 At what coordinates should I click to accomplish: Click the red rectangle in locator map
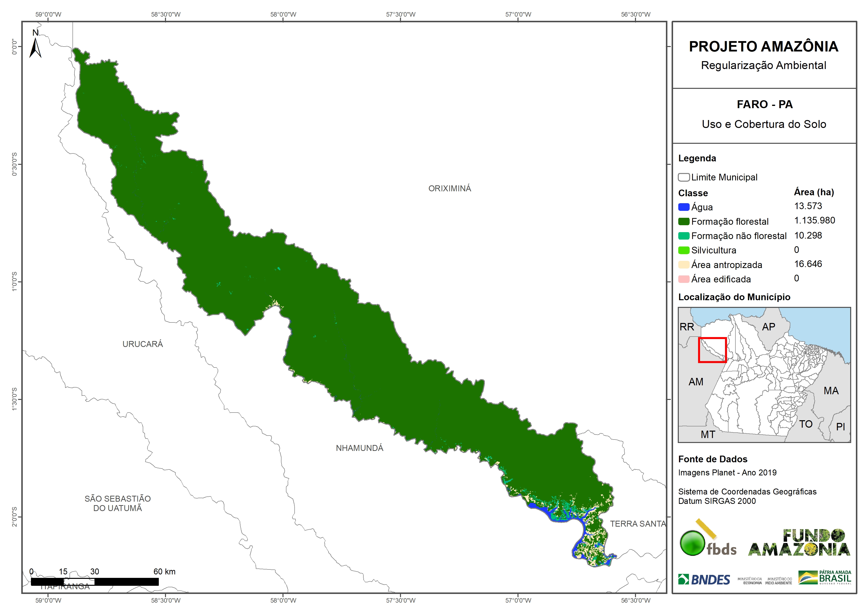[x=712, y=350]
